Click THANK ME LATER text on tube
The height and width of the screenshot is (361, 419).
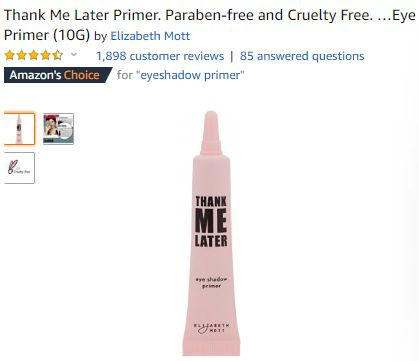coord(211,222)
